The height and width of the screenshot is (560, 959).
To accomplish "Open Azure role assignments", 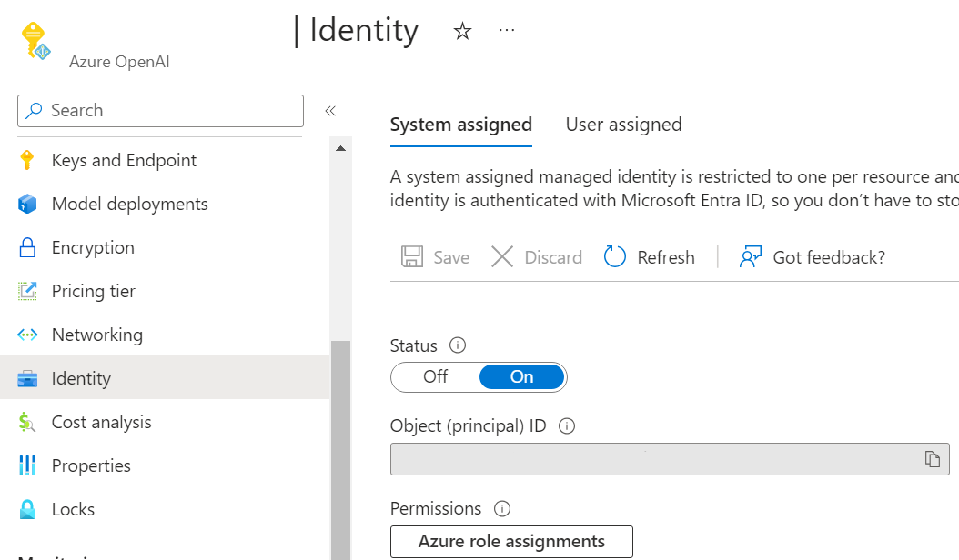I will click(x=511, y=541).
